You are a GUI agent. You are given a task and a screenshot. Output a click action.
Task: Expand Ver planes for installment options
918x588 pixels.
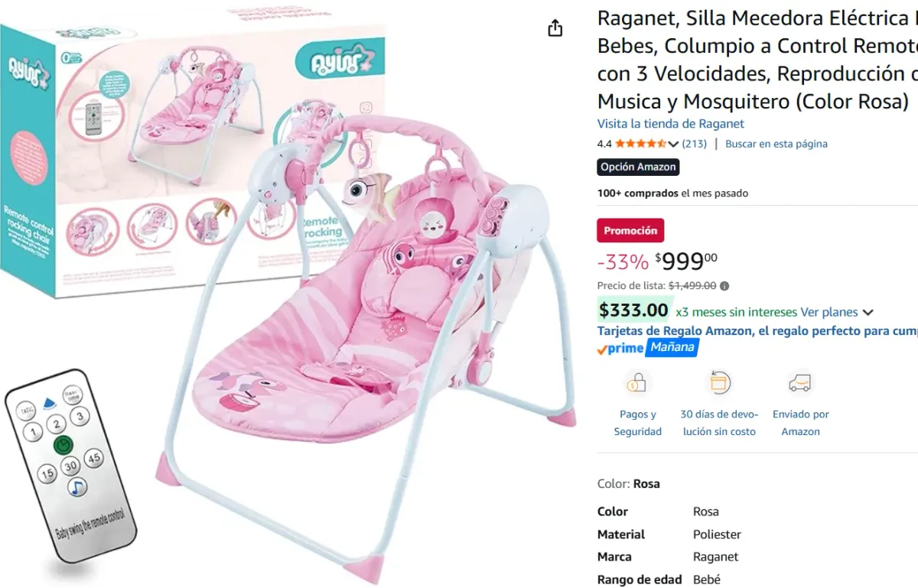[x=830, y=312]
